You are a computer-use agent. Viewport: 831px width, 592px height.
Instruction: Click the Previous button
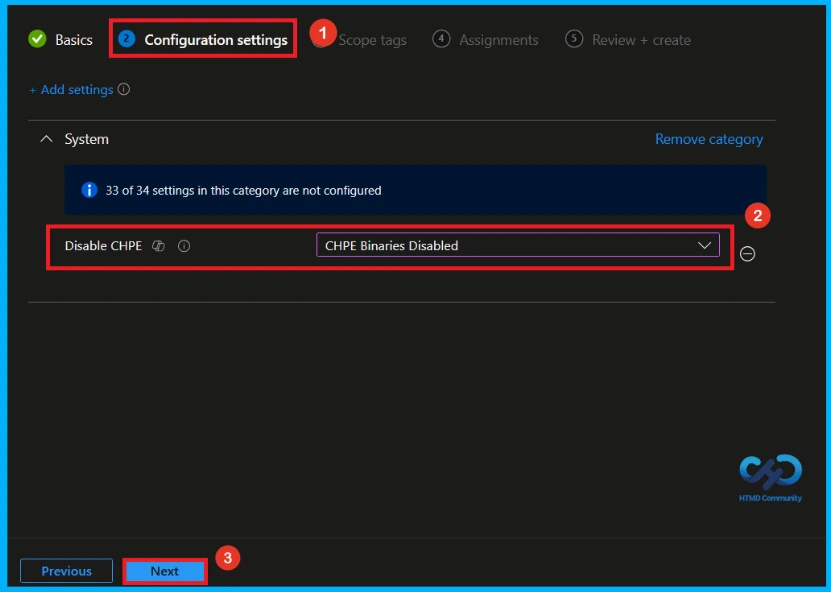coord(66,571)
